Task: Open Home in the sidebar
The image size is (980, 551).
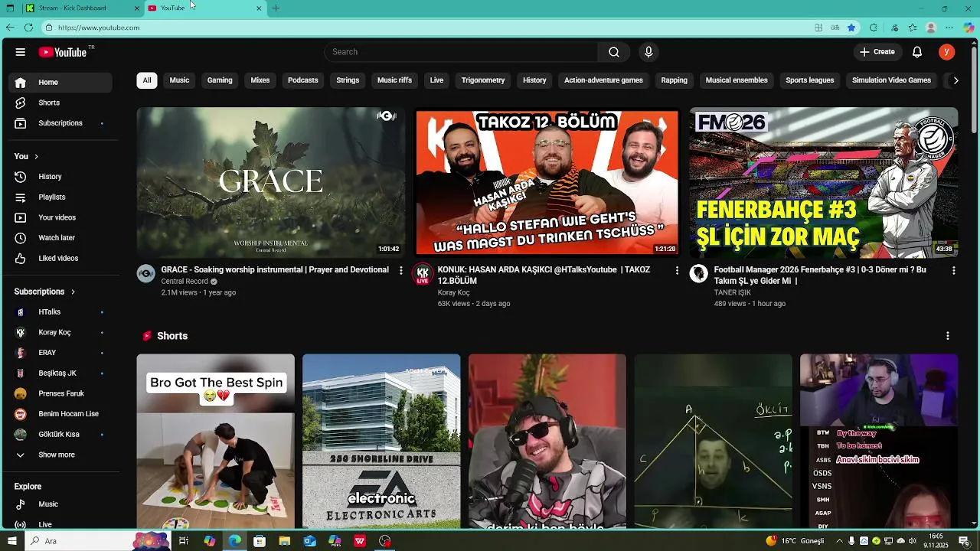Action: 61,83
